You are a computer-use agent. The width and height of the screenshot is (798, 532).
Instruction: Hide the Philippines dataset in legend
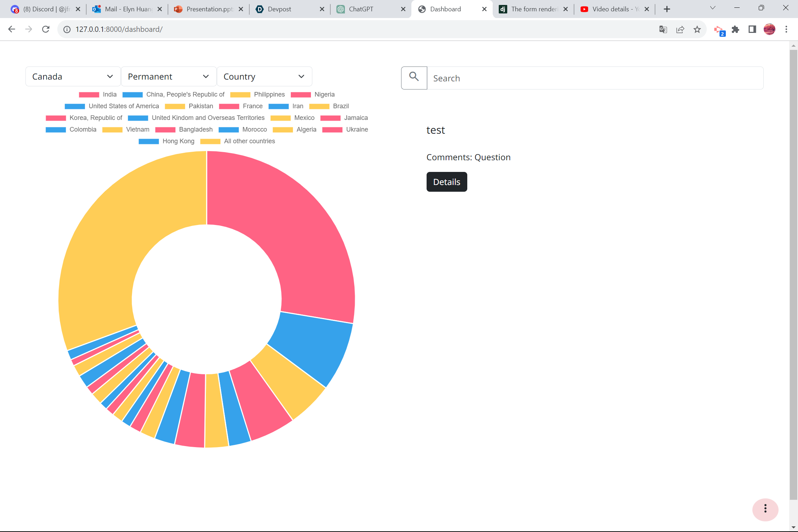click(258, 94)
